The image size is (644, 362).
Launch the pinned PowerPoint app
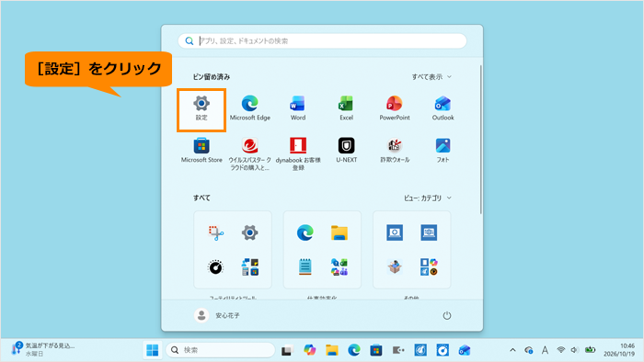click(x=395, y=108)
